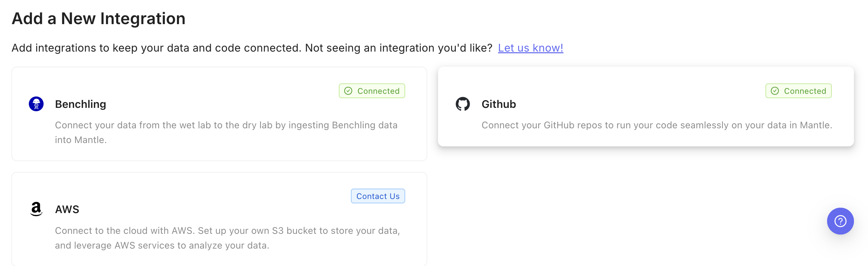Follow the 'Let us know!' link
The height and width of the screenshot is (266, 868).
pos(530,48)
